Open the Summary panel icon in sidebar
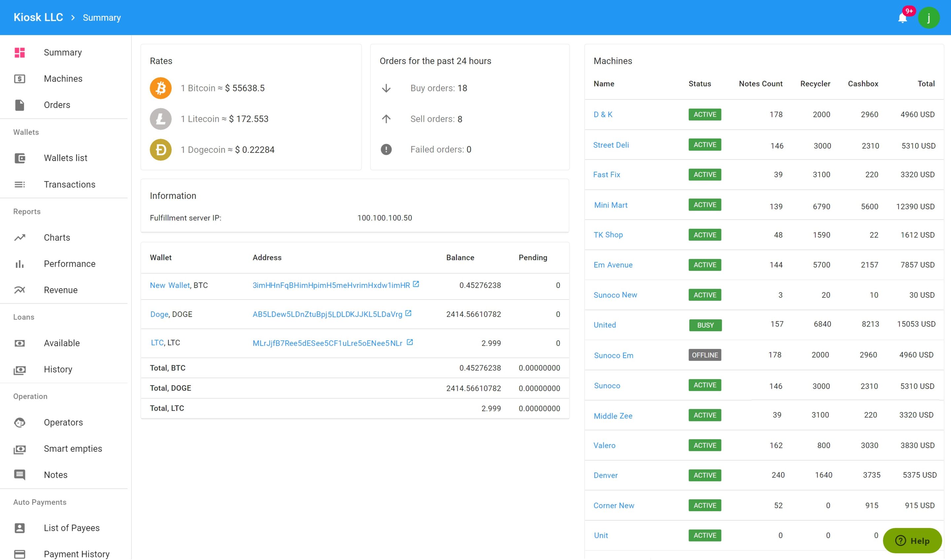Viewport: 951px width, 560px height. [x=19, y=53]
